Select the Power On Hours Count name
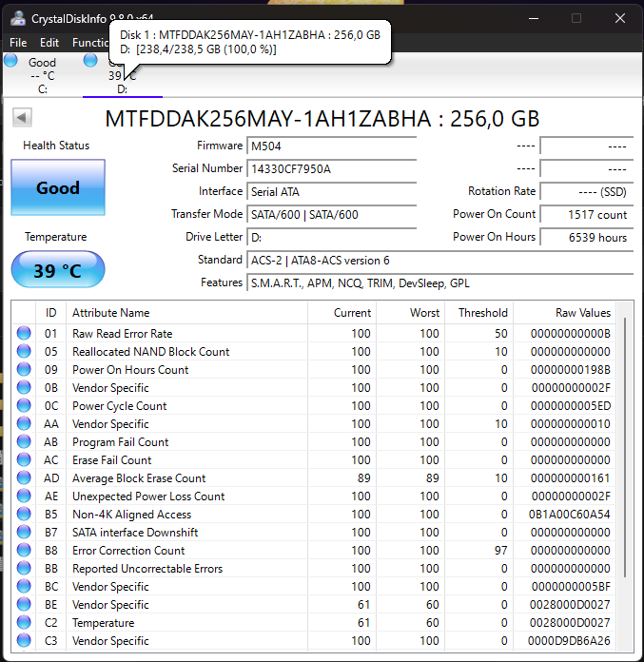This screenshot has height=662, width=644. tap(130, 370)
